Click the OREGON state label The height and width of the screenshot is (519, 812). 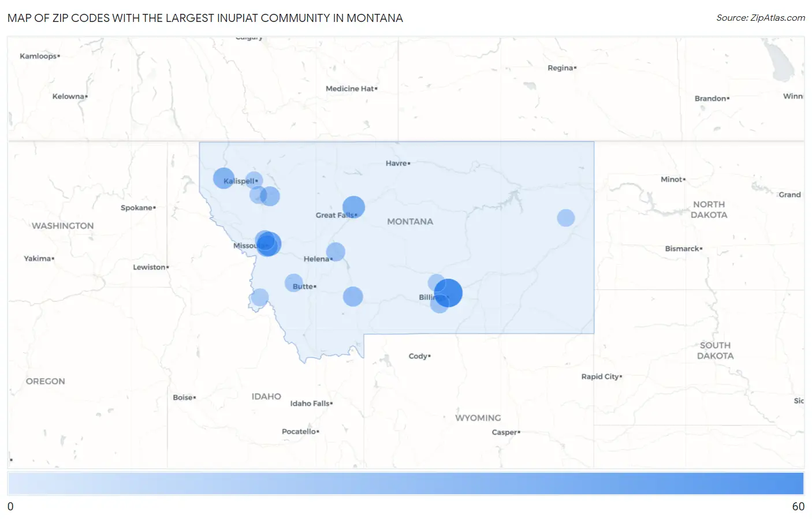[x=46, y=382]
